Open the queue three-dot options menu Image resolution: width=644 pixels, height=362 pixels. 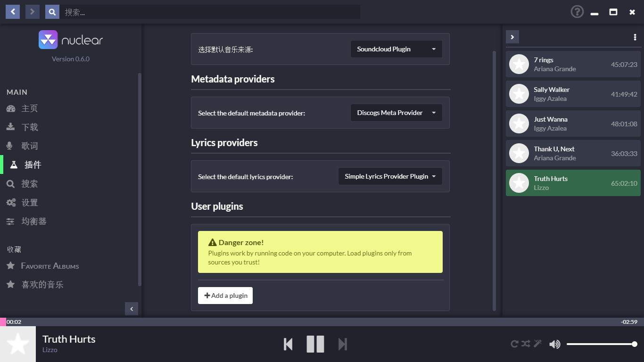pyautogui.click(x=635, y=37)
